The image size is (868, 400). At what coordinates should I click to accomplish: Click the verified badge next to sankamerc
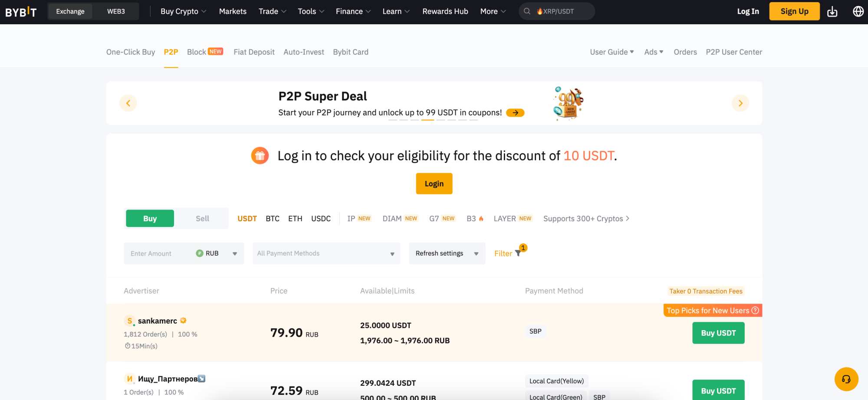[183, 320]
